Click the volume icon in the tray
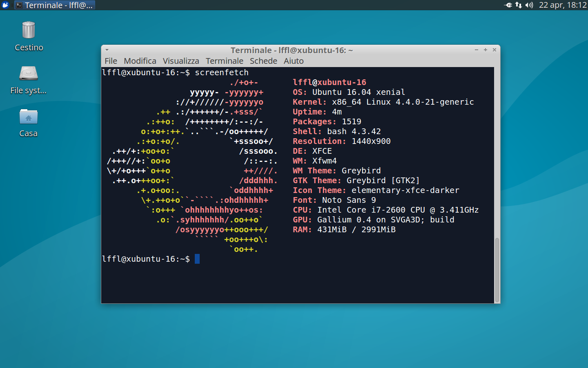This screenshot has height=368, width=588. [x=529, y=5]
